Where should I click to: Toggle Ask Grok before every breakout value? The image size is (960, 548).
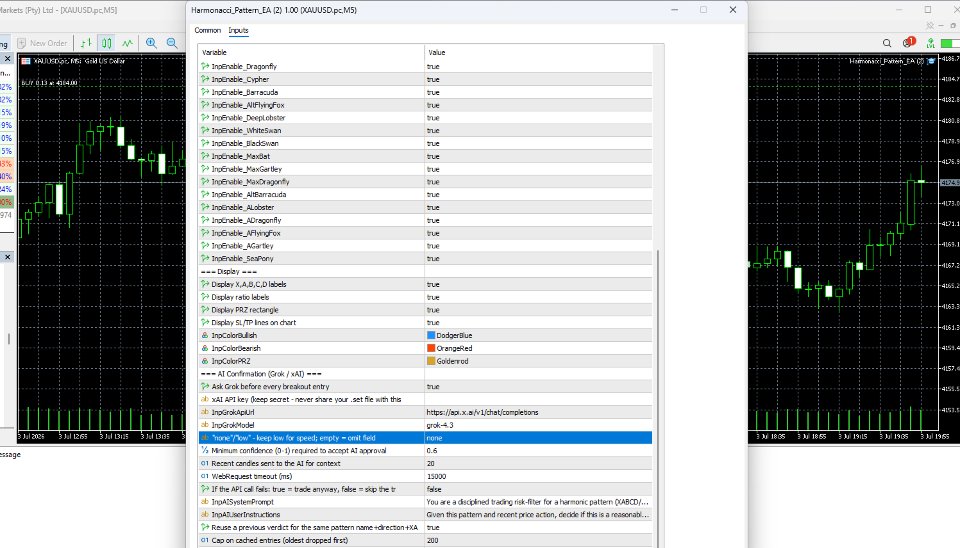pos(538,386)
